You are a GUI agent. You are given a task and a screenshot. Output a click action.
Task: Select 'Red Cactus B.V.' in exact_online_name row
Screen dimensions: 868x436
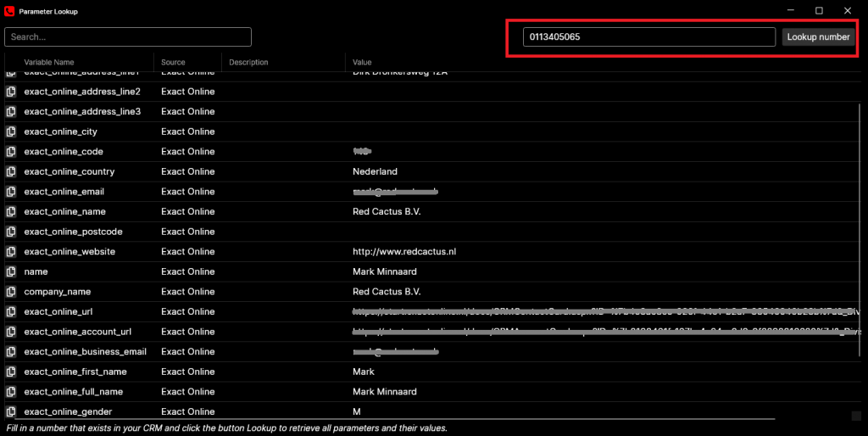[387, 211]
